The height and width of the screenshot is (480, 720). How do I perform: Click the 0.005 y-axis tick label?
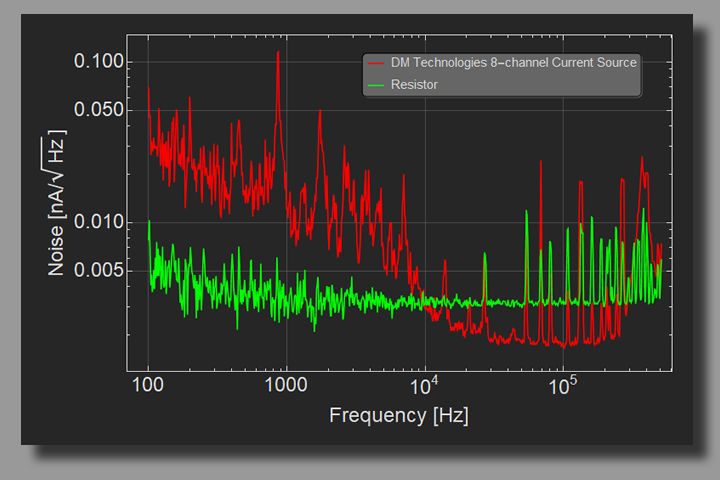point(99,270)
